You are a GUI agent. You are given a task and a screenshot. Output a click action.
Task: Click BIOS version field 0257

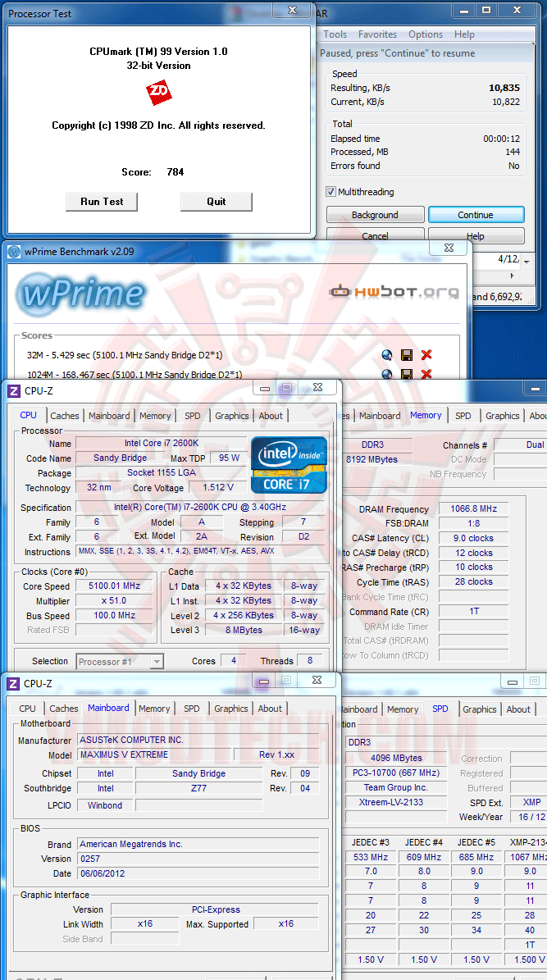pos(198,859)
